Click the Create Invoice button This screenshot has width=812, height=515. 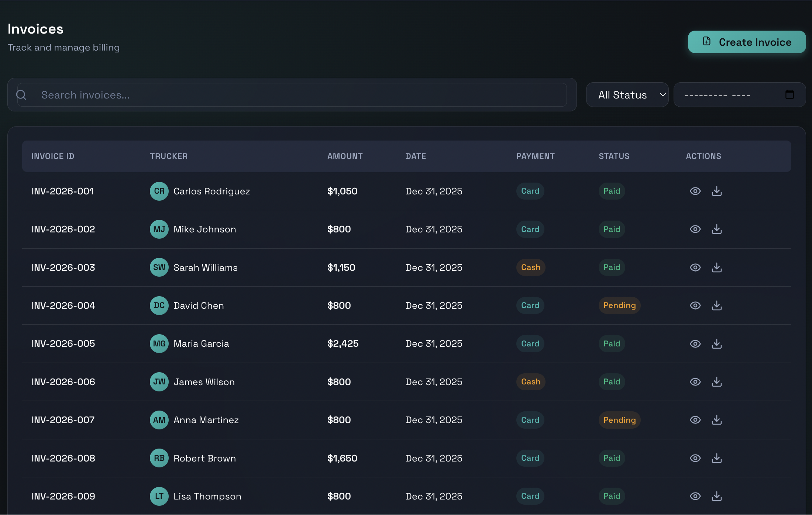point(746,42)
